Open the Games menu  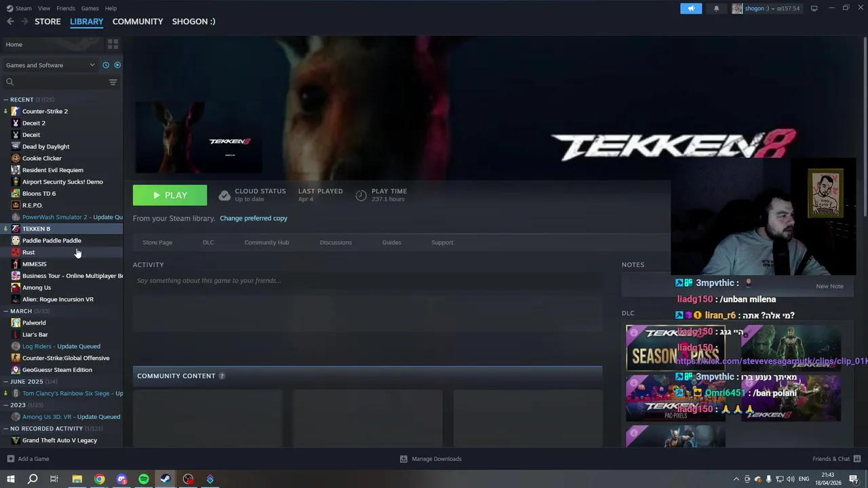click(90, 8)
